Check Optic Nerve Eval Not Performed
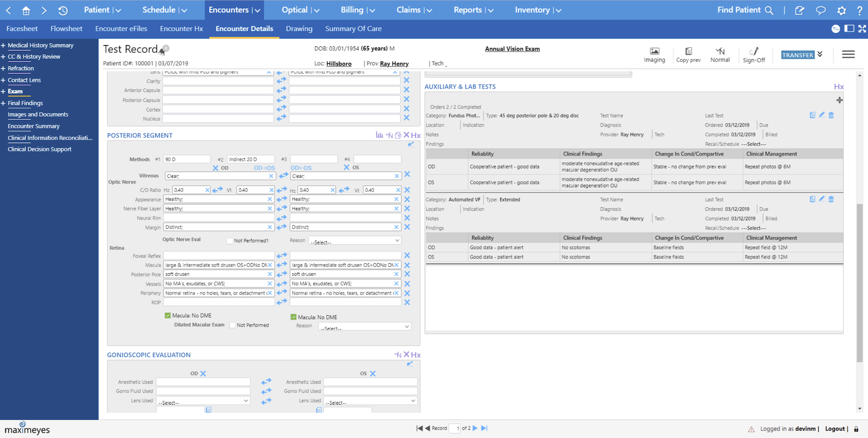The height and width of the screenshot is (438, 868). pos(230,241)
